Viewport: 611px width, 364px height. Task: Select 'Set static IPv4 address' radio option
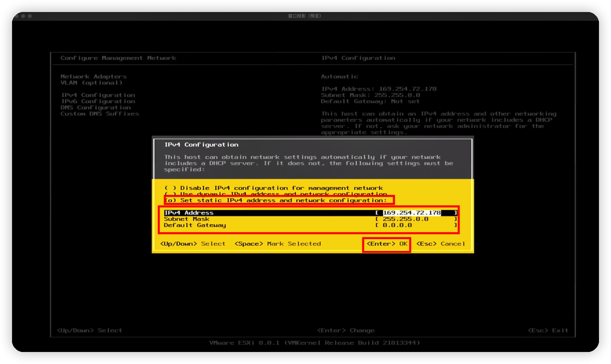pos(276,200)
